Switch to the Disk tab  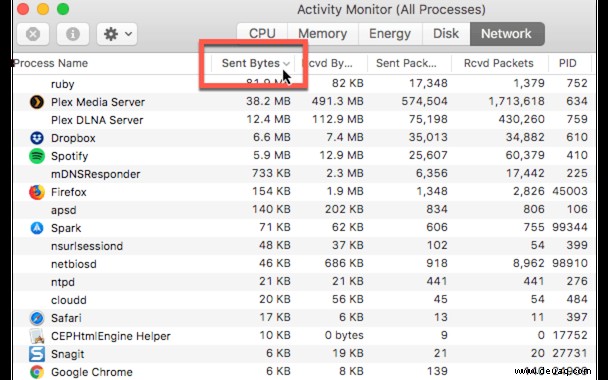click(x=446, y=34)
